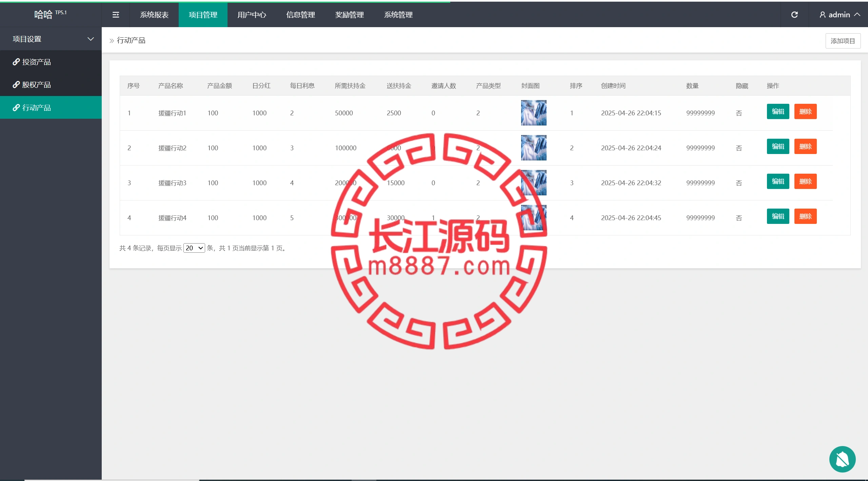This screenshot has height=481, width=868.
Task: Click product name 援疆行动4
Action: 172,218
